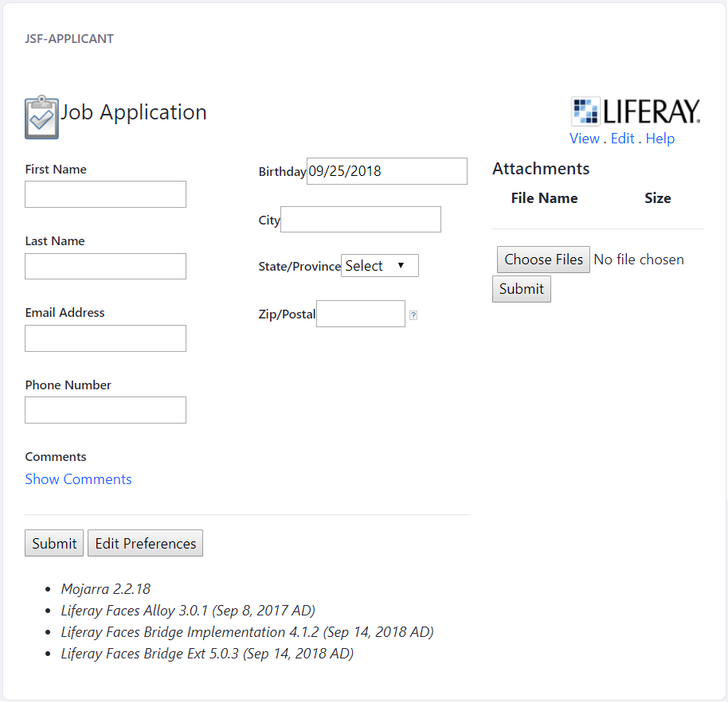This screenshot has width=728, height=703.
Task: Focus the First Name input field
Action: (105, 194)
